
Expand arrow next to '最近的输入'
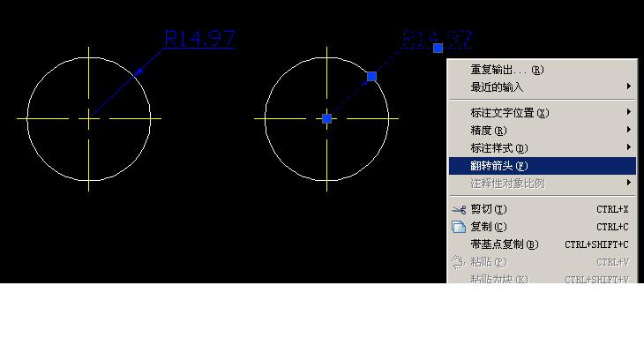[x=628, y=86]
